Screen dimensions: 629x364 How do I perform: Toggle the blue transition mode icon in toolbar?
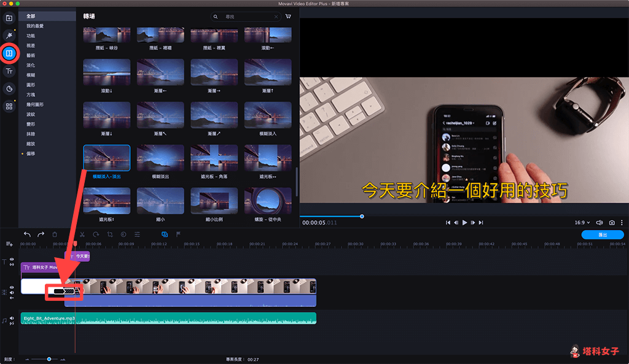click(x=164, y=234)
